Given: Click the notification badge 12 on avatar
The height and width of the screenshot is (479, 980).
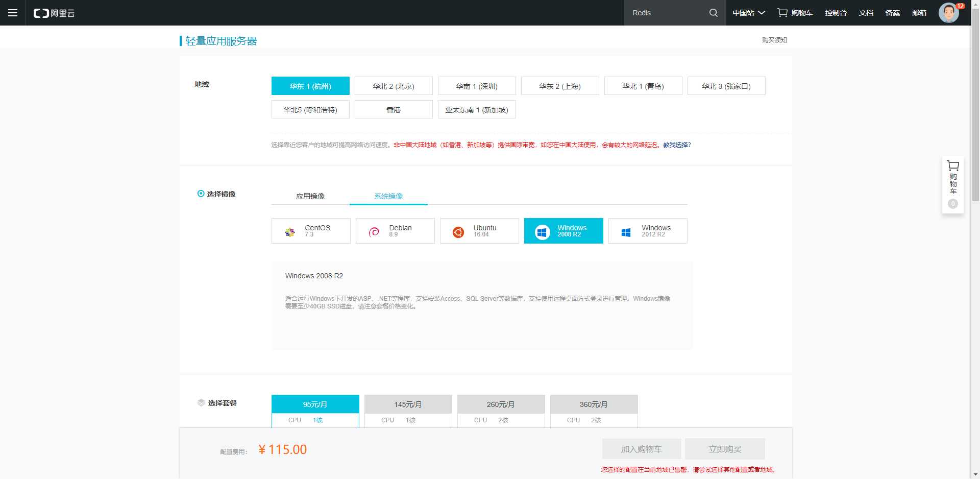Looking at the screenshot, I should click(960, 6).
